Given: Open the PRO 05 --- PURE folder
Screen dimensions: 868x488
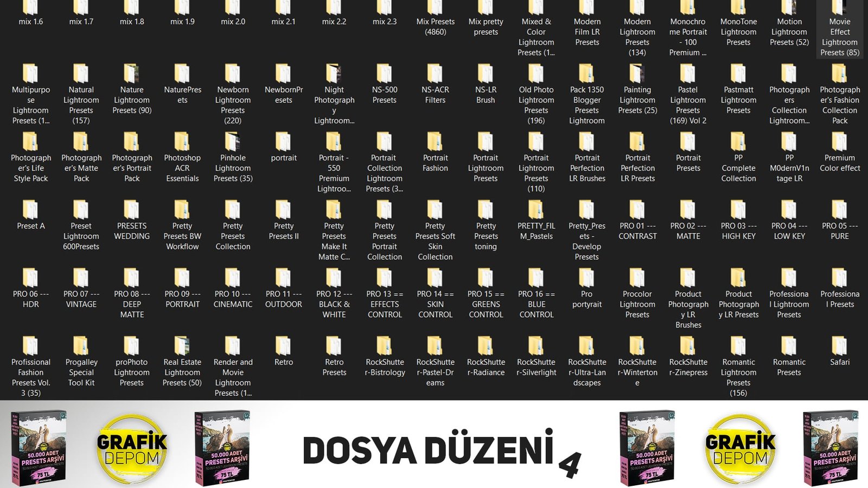Looking at the screenshot, I should pyautogui.click(x=840, y=220).
